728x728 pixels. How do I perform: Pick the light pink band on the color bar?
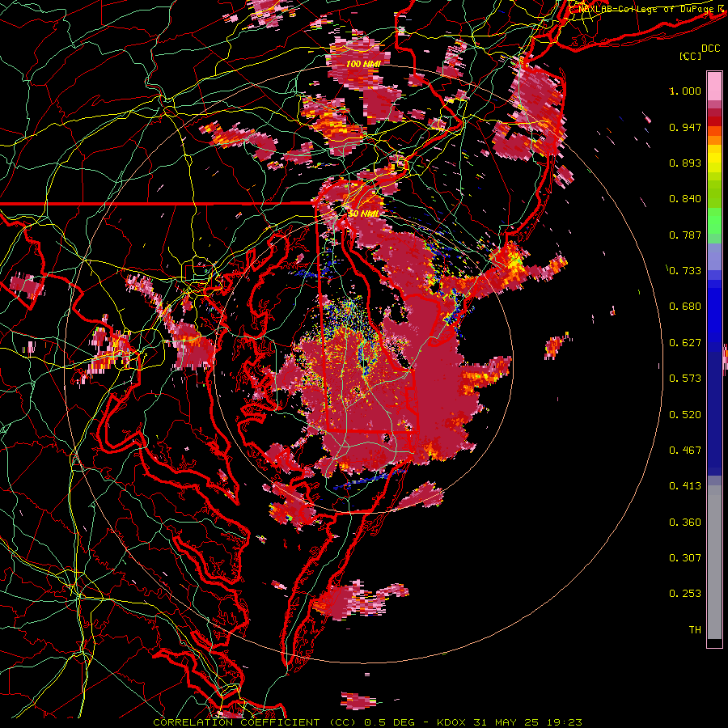714,87
